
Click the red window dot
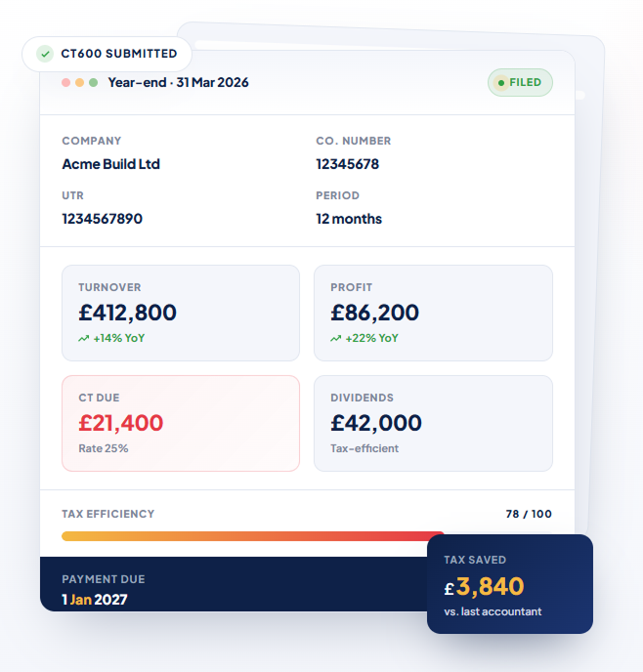click(x=65, y=82)
